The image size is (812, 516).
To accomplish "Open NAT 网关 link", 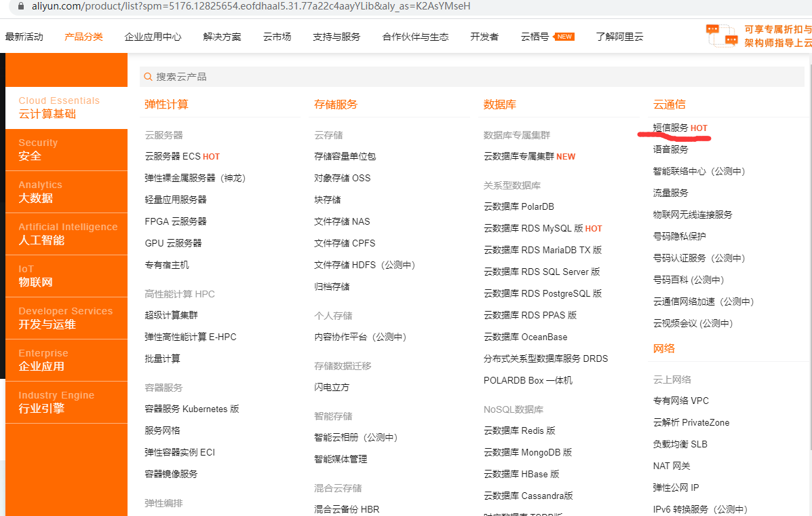I will (672, 466).
